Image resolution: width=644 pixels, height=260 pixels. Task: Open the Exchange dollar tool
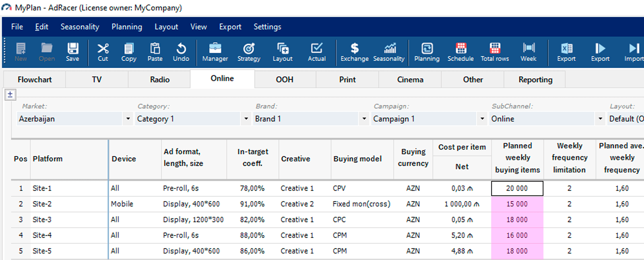point(355,52)
